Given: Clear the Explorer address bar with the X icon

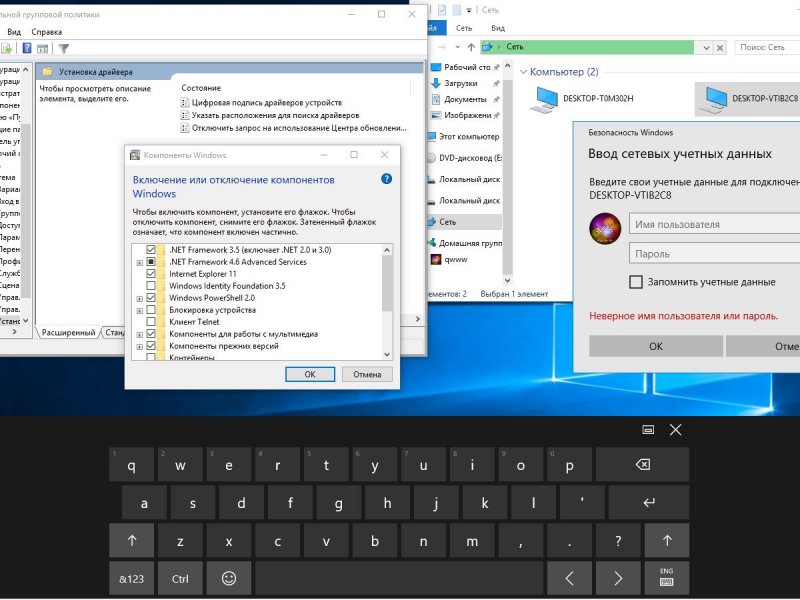Looking at the screenshot, I should 720,47.
